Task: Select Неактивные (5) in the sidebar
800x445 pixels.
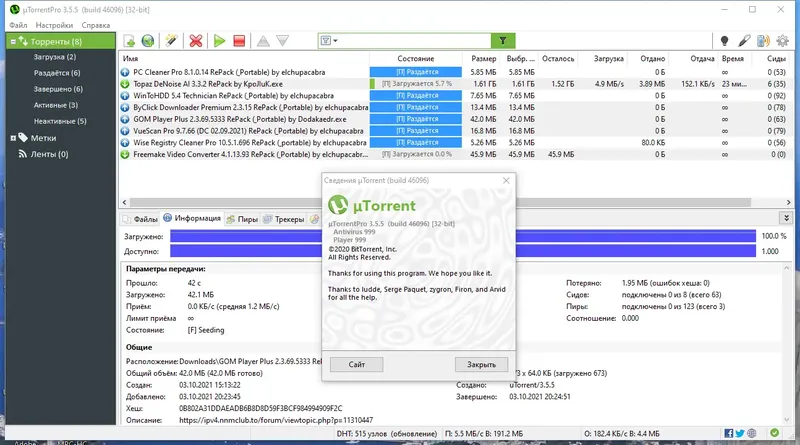Action: tap(60, 121)
